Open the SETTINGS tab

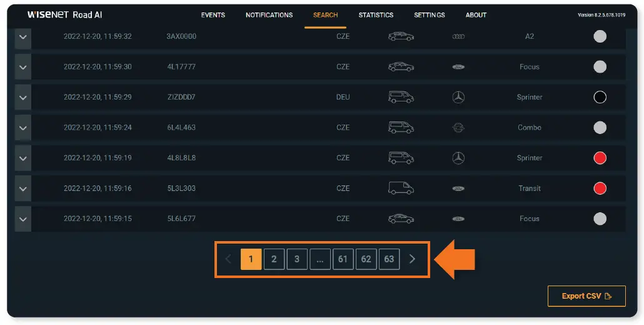pos(429,15)
